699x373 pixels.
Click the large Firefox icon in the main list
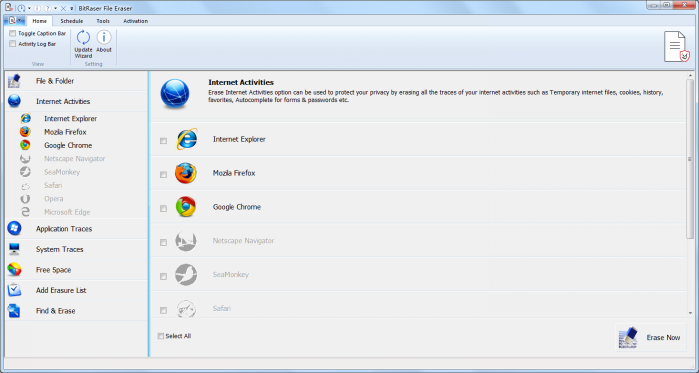point(186,173)
